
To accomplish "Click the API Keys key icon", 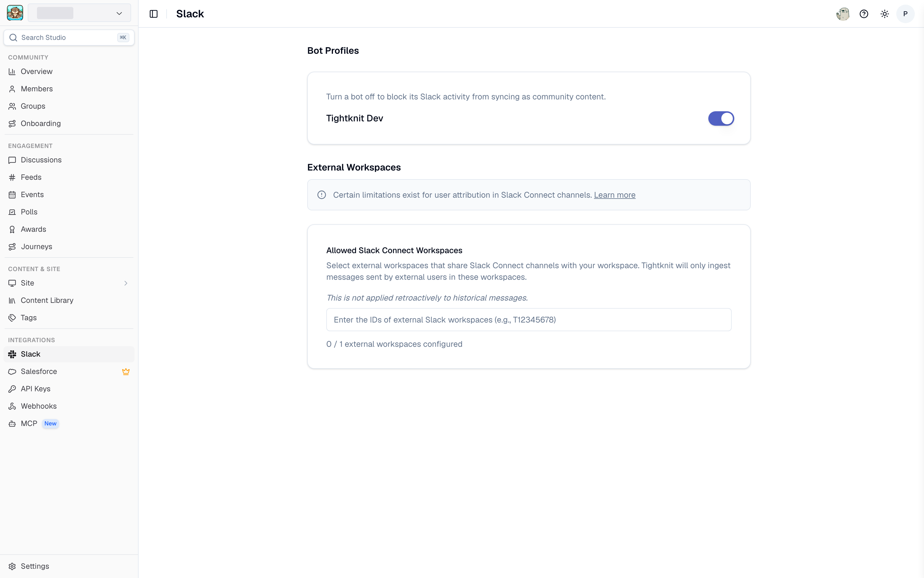I will click(x=12, y=389).
